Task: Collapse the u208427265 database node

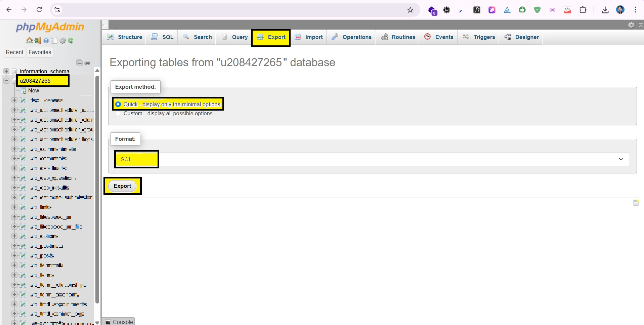Action: click(6, 81)
